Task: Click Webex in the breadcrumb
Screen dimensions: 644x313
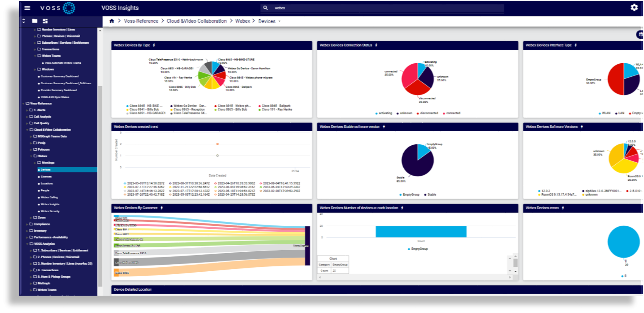Action: 243,21
